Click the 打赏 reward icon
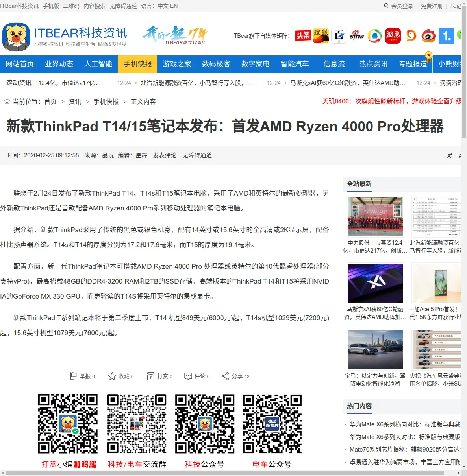The width and height of the screenshot is (467, 476). pyautogui.click(x=151, y=376)
